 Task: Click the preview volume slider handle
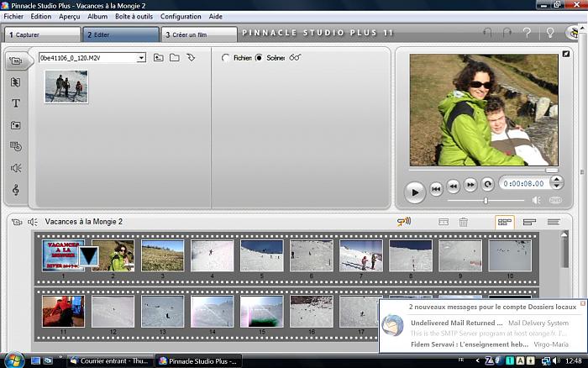click(486, 201)
